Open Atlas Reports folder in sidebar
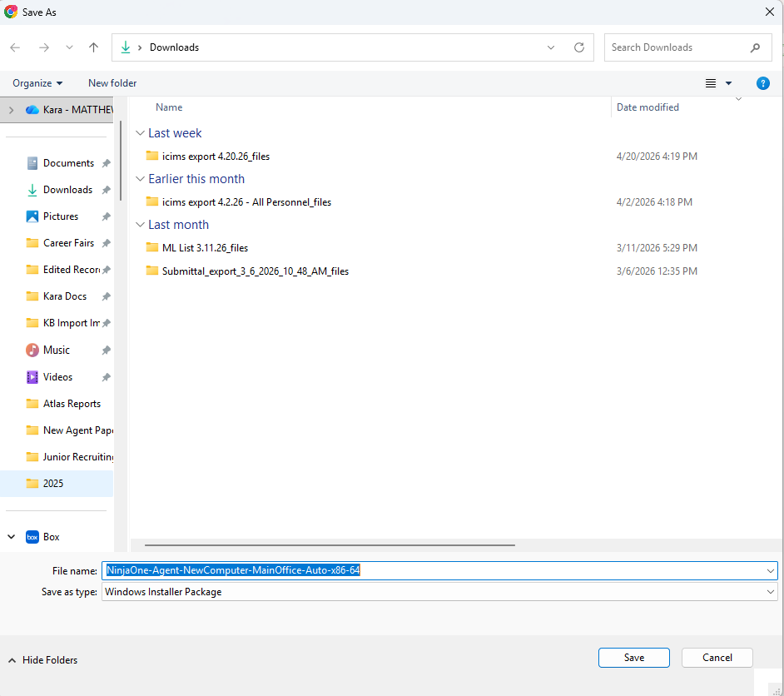 click(x=72, y=404)
